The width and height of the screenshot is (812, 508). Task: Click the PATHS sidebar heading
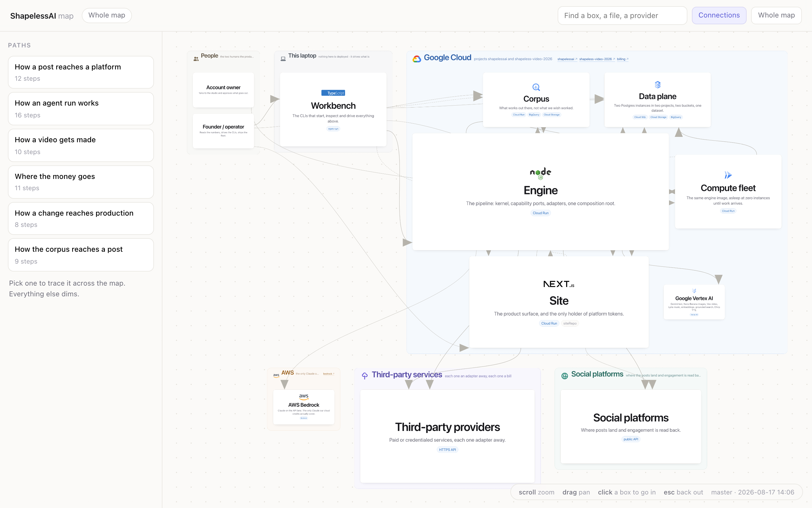[19, 45]
